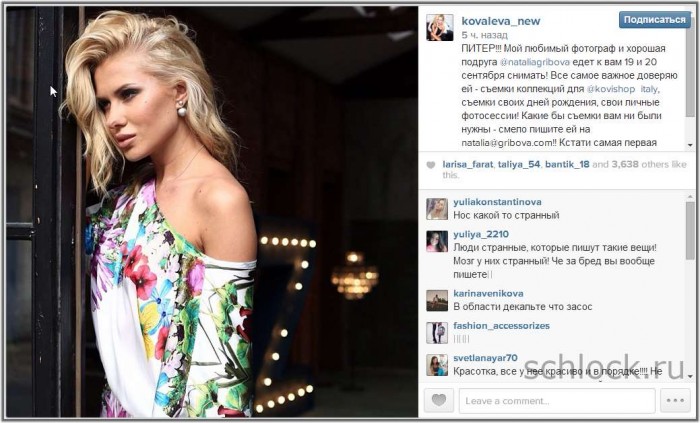This screenshot has width=700, height=423.
Task: Click the Leave a comment input field
Action: tap(557, 401)
